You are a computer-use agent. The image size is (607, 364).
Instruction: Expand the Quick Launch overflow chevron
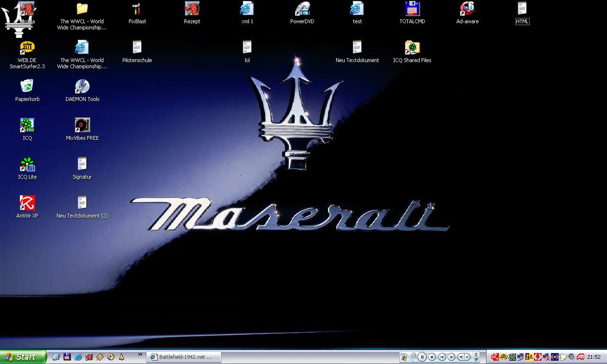140,354
